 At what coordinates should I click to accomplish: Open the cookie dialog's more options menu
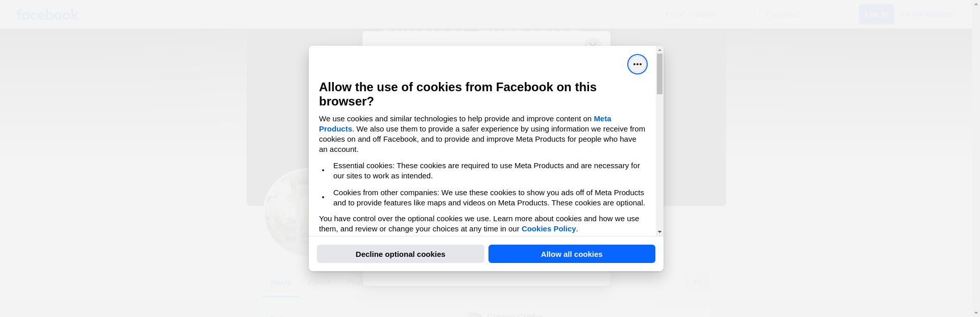click(x=637, y=64)
